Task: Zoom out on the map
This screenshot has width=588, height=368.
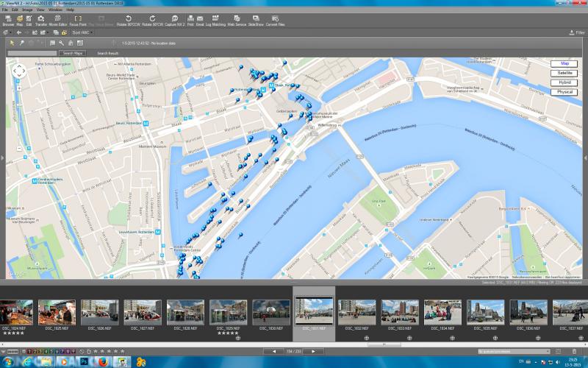Action: tap(19, 149)
